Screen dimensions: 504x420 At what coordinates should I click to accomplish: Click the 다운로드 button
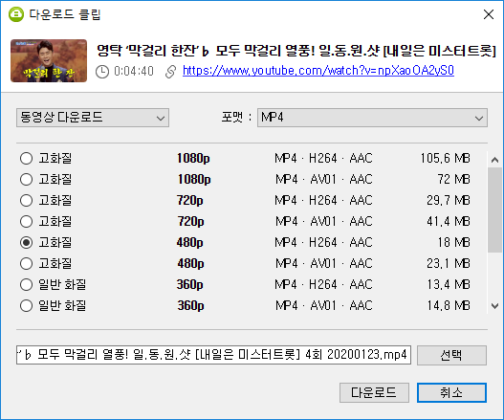pos(374,392)
